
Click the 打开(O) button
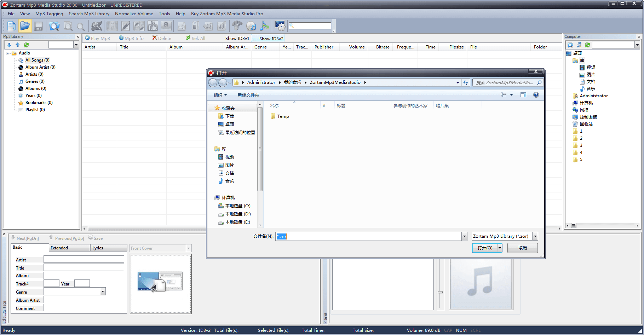click(485, 248)
